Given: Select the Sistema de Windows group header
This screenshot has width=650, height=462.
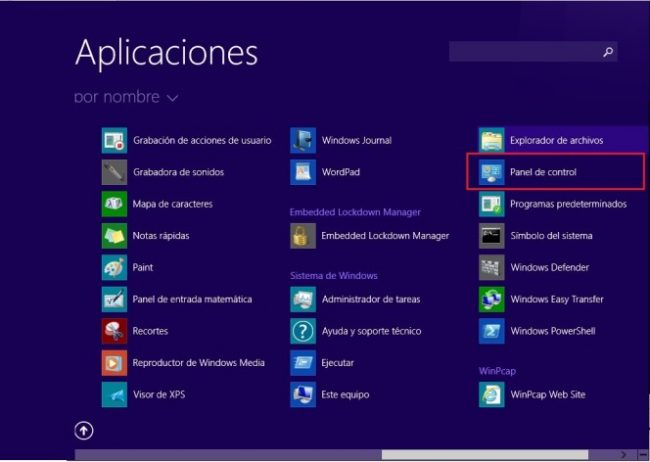Looking at the screenshot, I should tap(334, 276).
